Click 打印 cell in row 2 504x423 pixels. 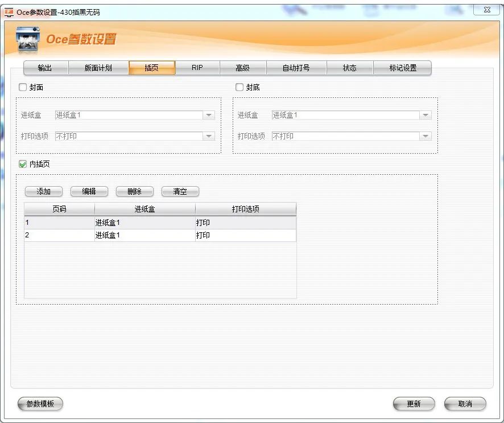pos(246,235)
